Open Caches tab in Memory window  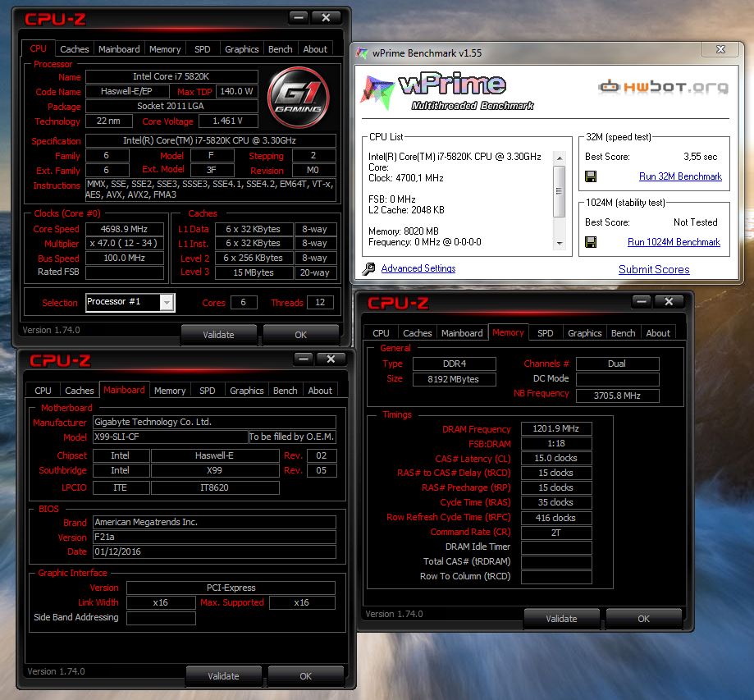coord(418,333)
